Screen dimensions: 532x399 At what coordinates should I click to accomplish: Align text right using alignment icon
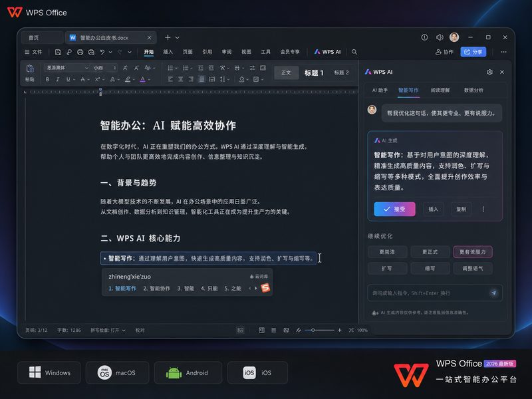point(191,79)
